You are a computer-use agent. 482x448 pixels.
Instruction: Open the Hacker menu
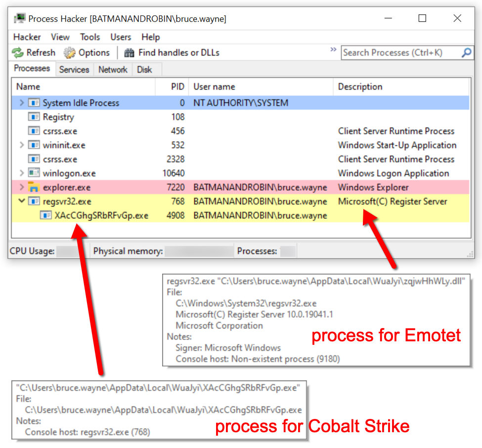pyautogui.click(x=27, y=37)
